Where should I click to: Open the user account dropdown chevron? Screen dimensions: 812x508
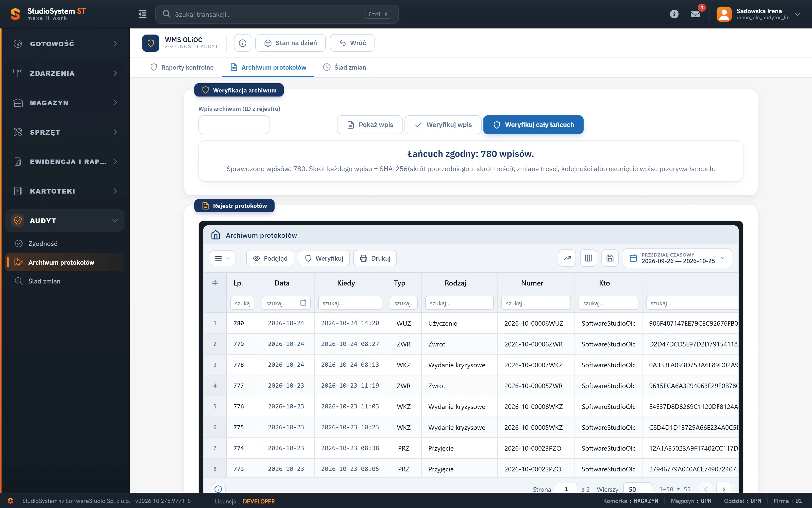coord(798,14)
